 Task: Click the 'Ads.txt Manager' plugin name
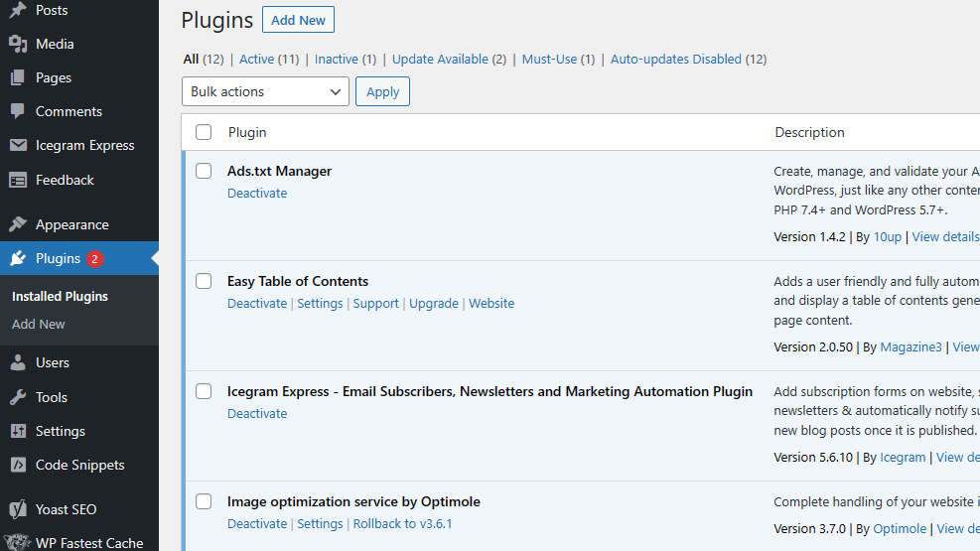(279, 171)
